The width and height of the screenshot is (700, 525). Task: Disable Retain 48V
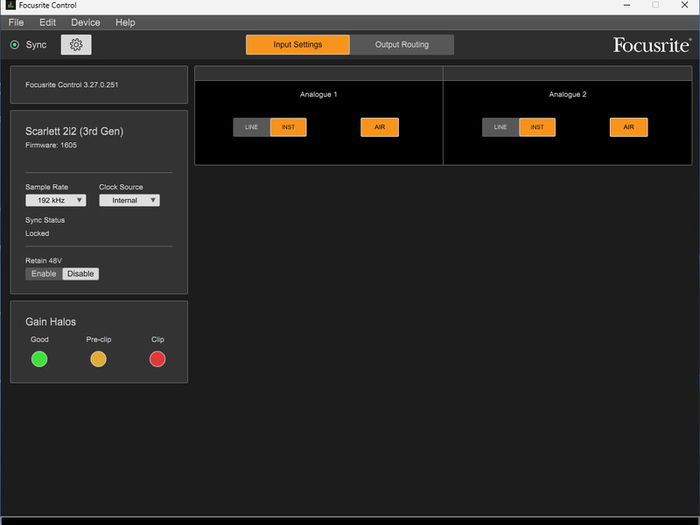tap(80, 274)
